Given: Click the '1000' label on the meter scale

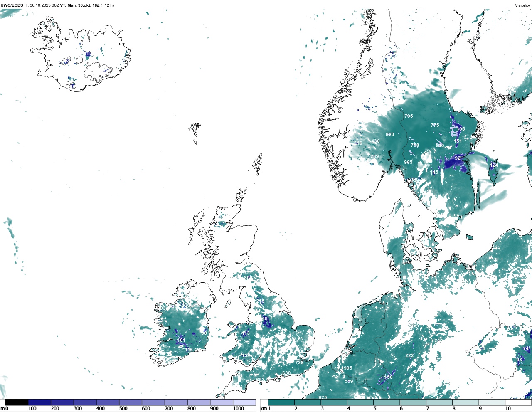Looking at the screenshot, I should [239, 409].
